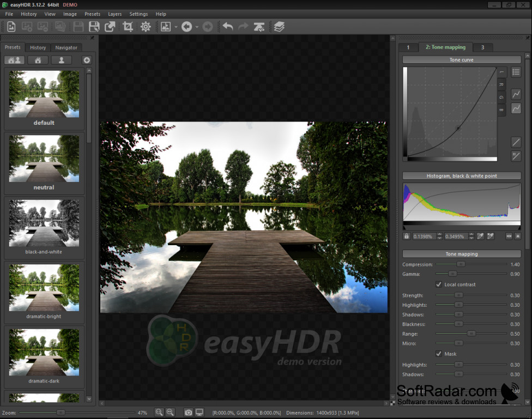
Task: Add a new preset with plus button
Action: (x=87, y=60)
